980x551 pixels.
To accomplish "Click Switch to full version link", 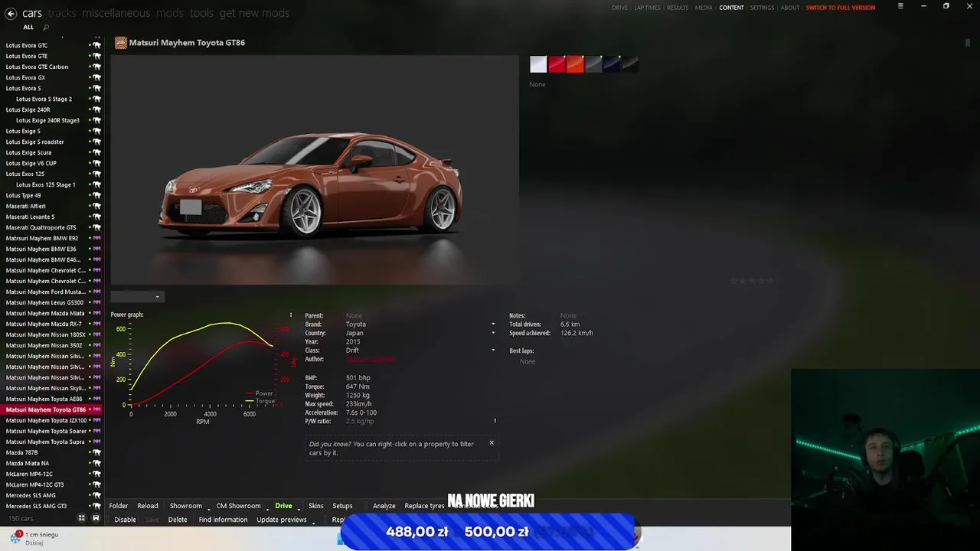I will point(841,8).
